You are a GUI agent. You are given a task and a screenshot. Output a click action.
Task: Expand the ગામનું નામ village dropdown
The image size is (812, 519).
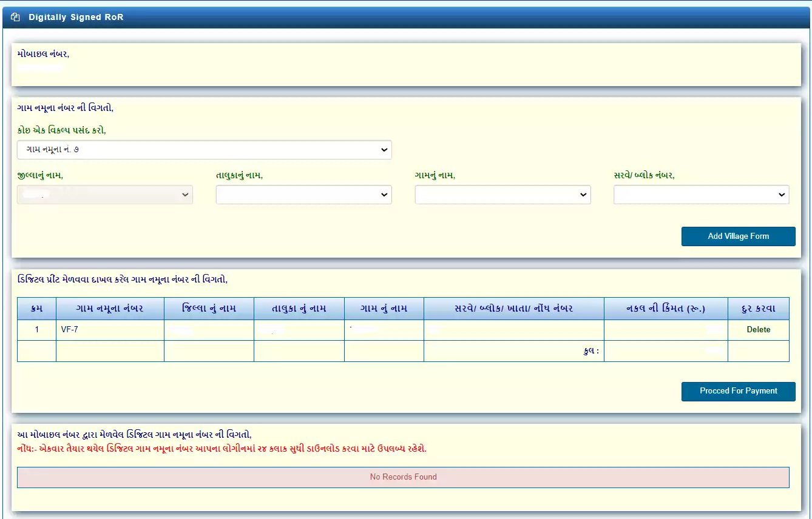502,195
